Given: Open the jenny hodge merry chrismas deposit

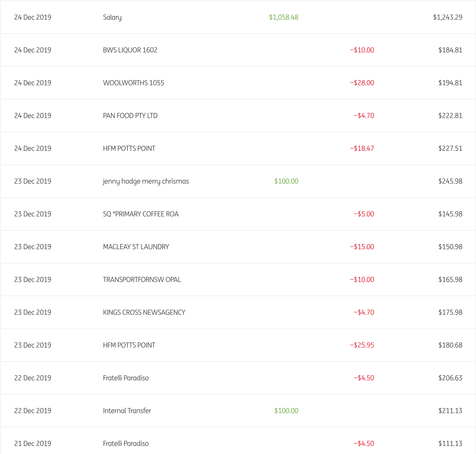Looking at the screenshot, I should [x=146, y=181].
